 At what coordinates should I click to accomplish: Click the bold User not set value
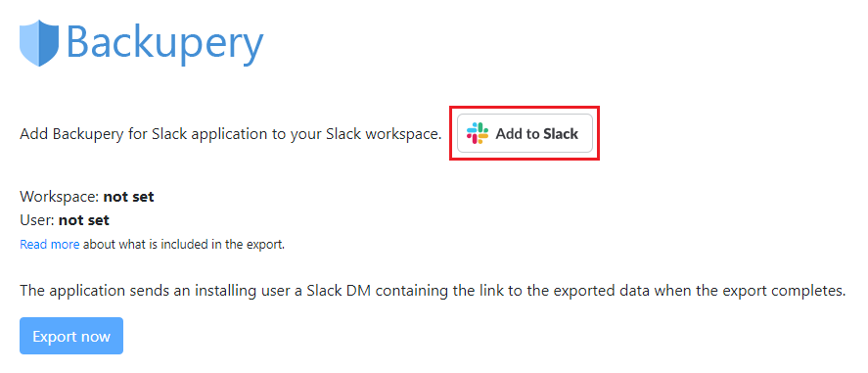[84, 220]
